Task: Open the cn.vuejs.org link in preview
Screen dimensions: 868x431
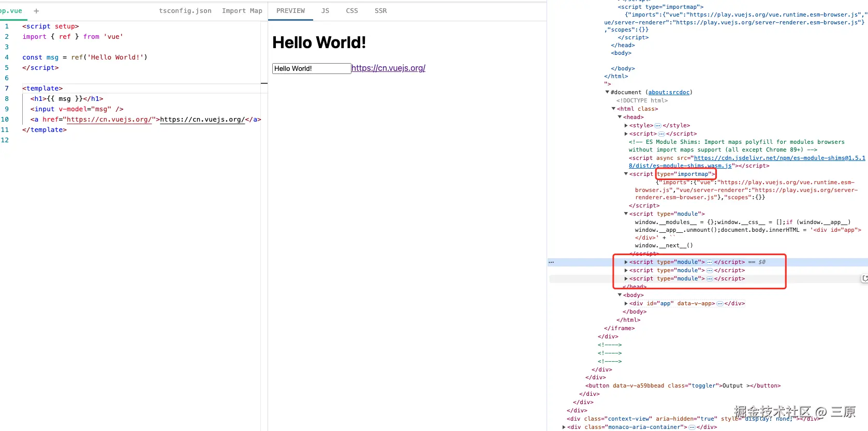Action: click(388, 68)
